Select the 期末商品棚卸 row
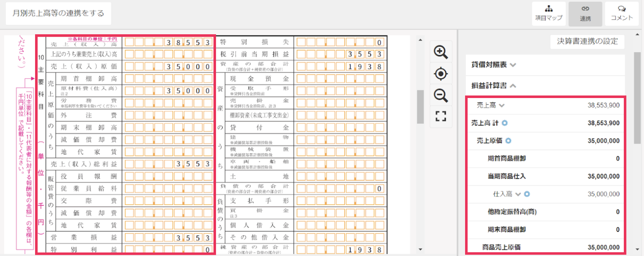This screenshot has height=256, width=644. click(x=545, y=230)
